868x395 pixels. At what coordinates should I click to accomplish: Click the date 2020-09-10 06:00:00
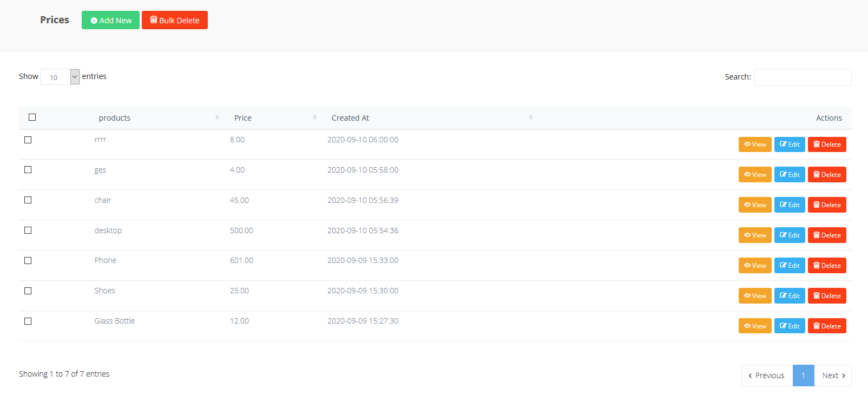pyautogui.click(x=363, y=140)
